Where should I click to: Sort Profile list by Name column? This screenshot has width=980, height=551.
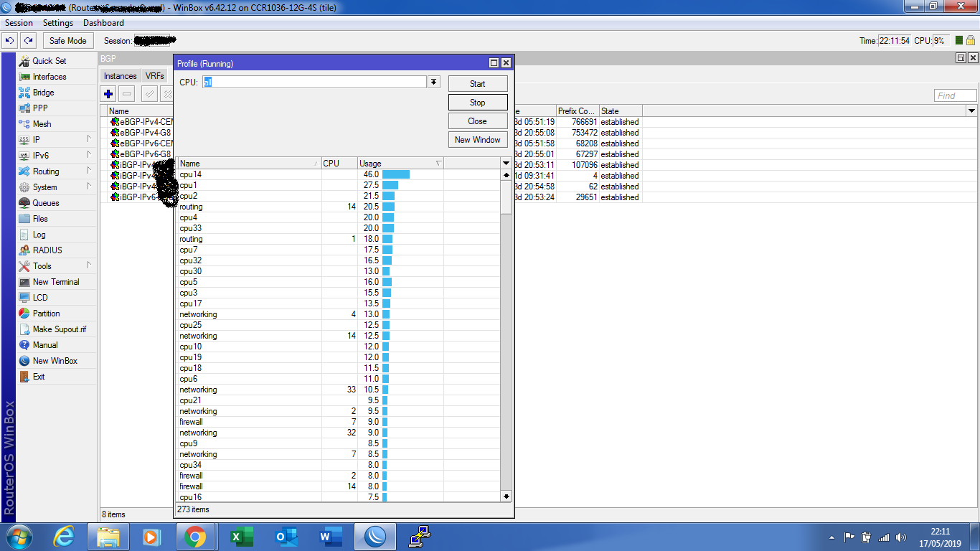249,164
